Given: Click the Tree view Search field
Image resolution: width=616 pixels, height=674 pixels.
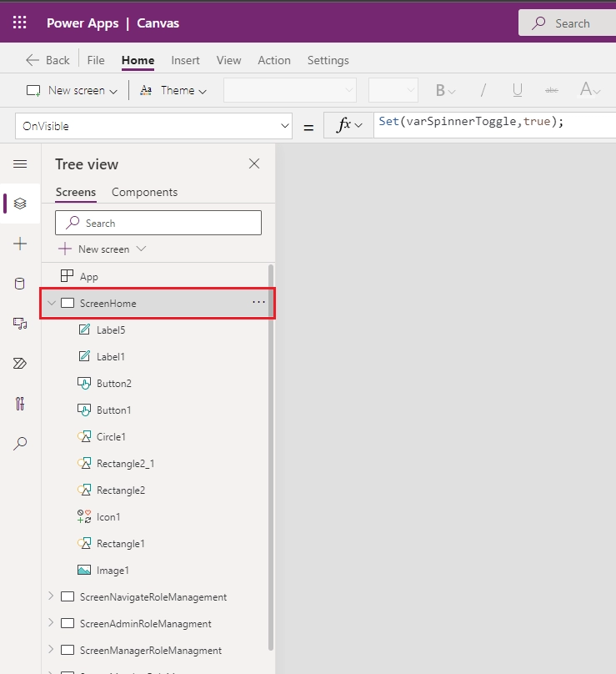Looking at the screenshot, I should pos(158,223).
